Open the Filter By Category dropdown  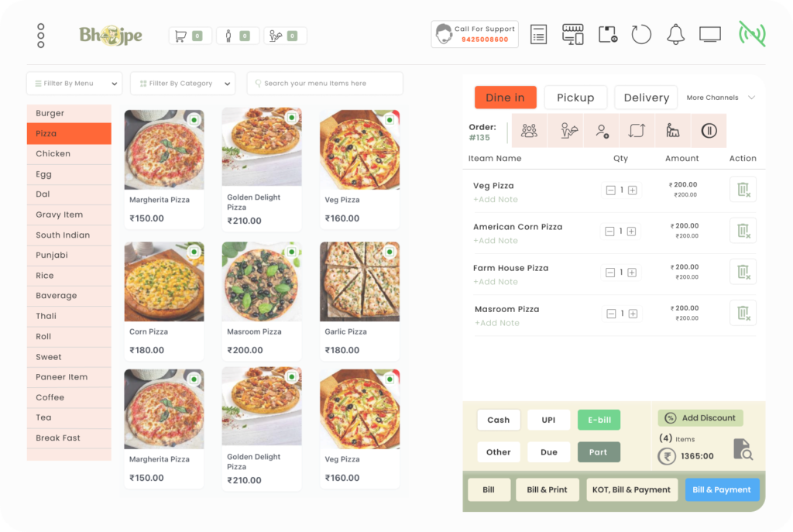pos(182,83)
